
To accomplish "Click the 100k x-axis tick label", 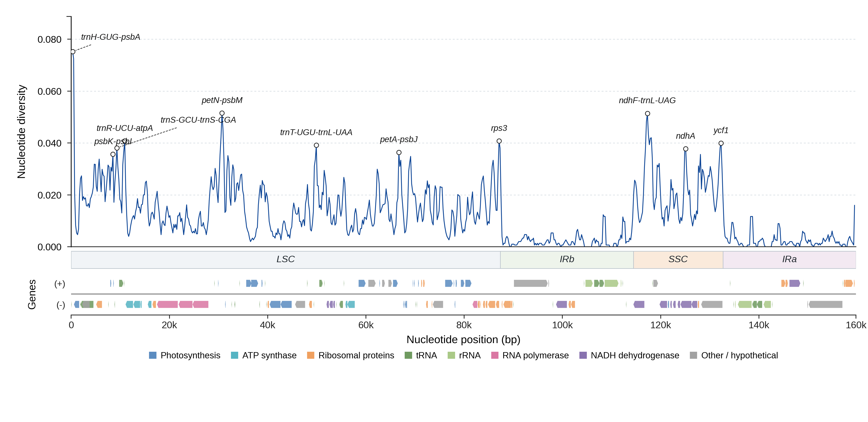I will coord(562,325).
